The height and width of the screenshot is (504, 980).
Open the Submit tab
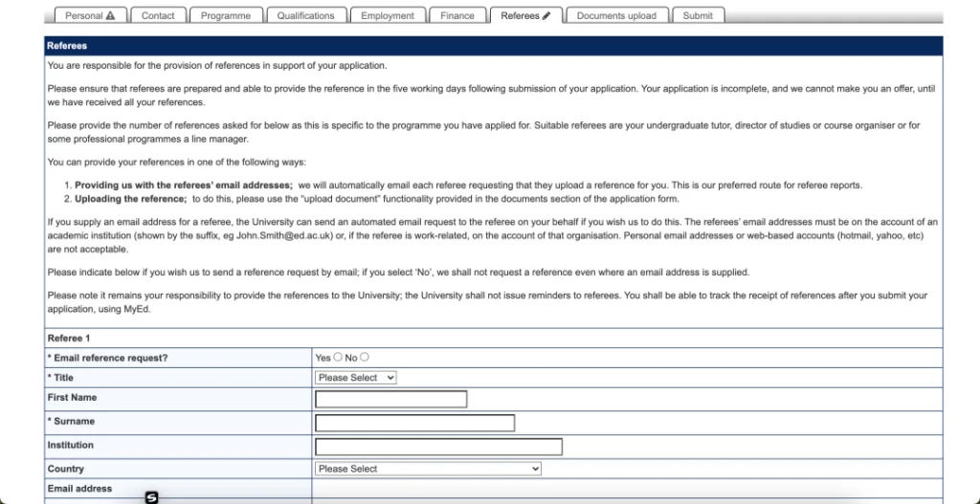click(x=697, y=16)
